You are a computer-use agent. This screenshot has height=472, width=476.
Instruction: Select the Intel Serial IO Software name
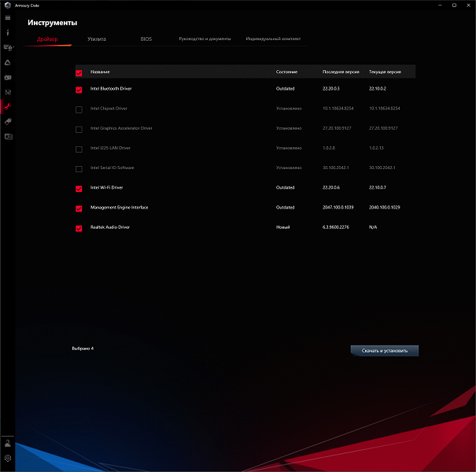tap(113, 168)
